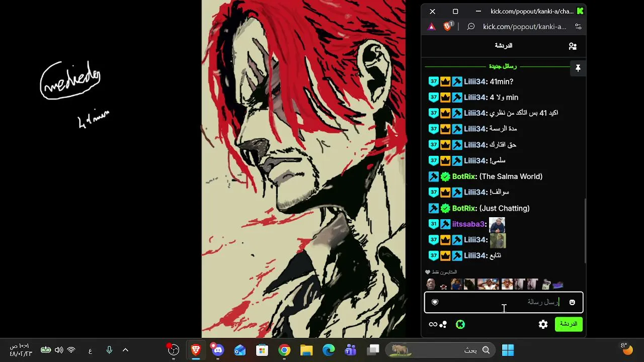
Task: Open Outlook from taskbar
Action: click(240, 350)
